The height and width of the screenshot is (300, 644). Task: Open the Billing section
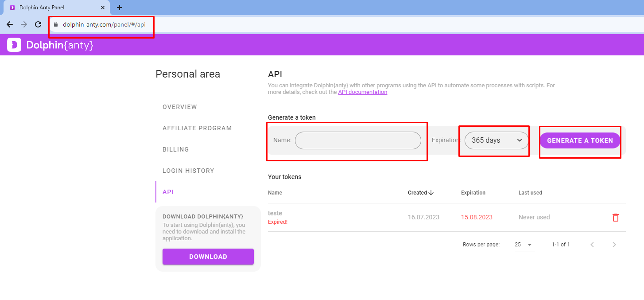tap(176, 149)
